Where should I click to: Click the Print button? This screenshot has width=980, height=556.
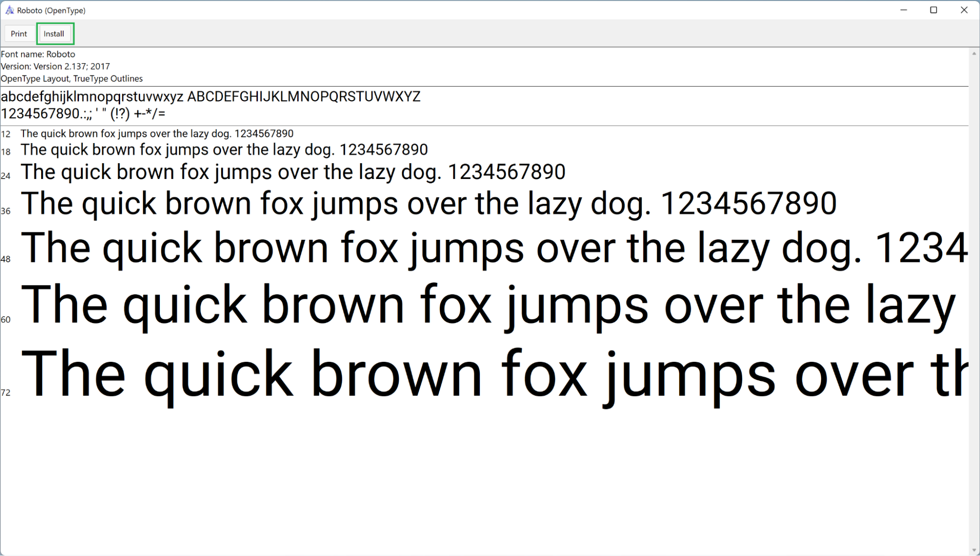coord(19,34)
